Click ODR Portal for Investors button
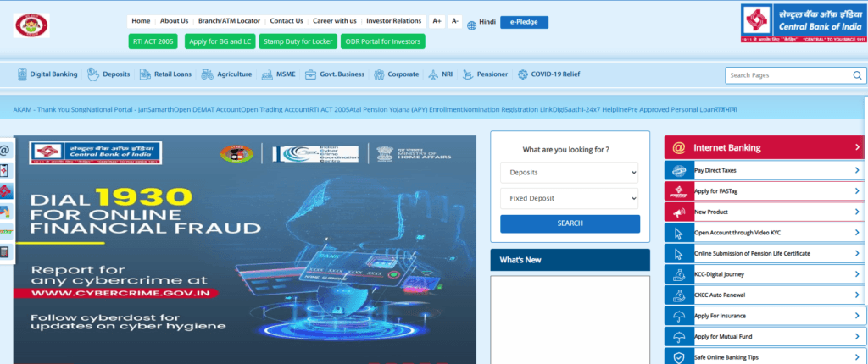Screen dimensions: 868x364 pyautogui.click(x=382, y=41)
